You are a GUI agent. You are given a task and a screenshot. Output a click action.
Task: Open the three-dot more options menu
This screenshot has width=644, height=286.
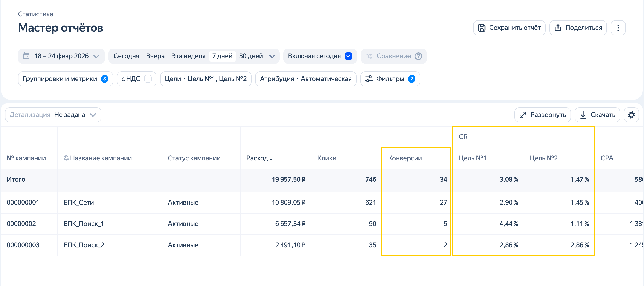(618, 28)
